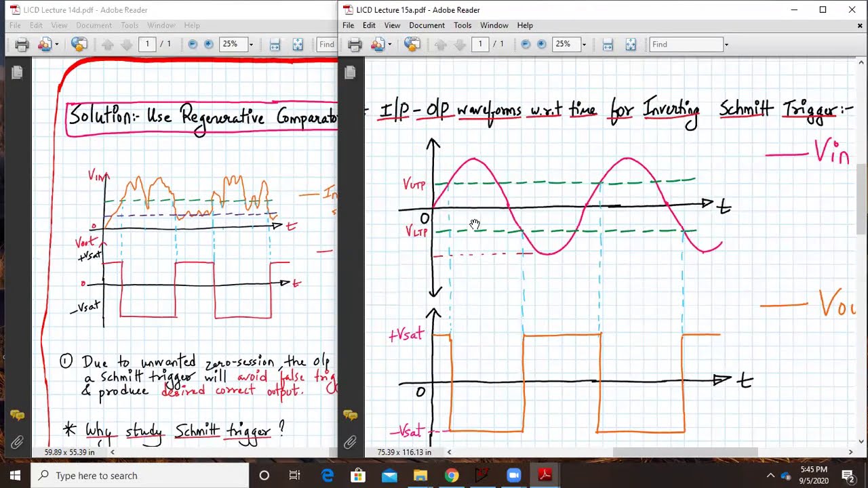Image resolution: width=868 pixels, height=488 pixels.
Task: Fit one full page in Lecture 14d
Action: click(298, 45)
